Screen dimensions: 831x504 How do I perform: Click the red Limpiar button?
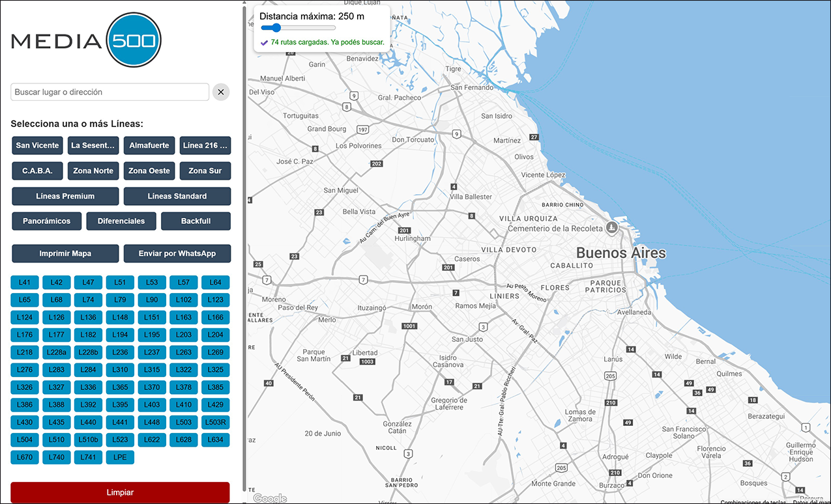tap(120, 492)
